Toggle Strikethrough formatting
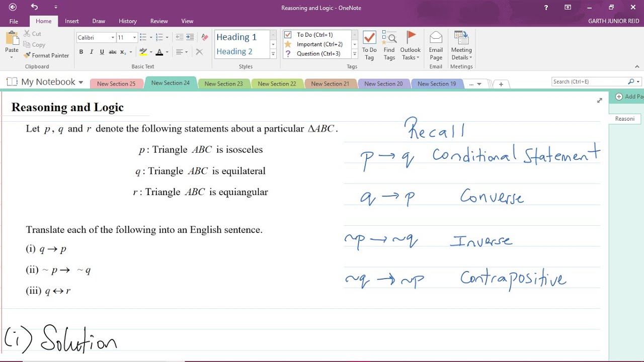This screenshot has width=644, height=362. [x=113, y=52]
